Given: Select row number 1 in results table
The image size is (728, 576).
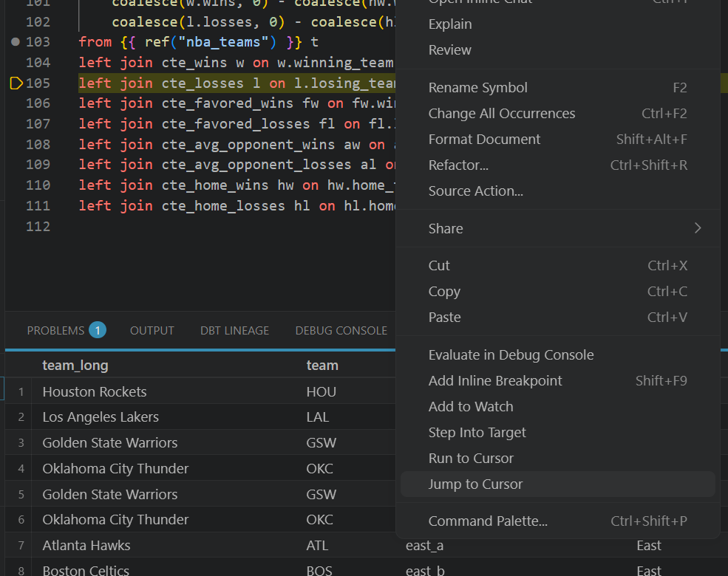Looking at the screenshot, I should [x=21, y=392].
